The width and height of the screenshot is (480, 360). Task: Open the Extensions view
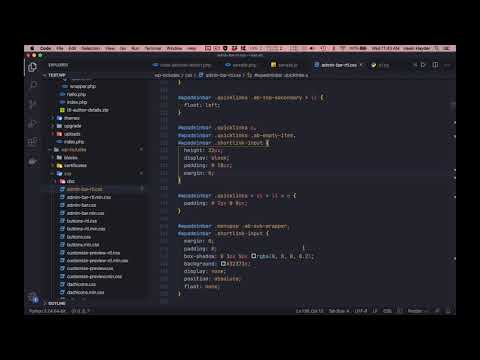point(32,142)
